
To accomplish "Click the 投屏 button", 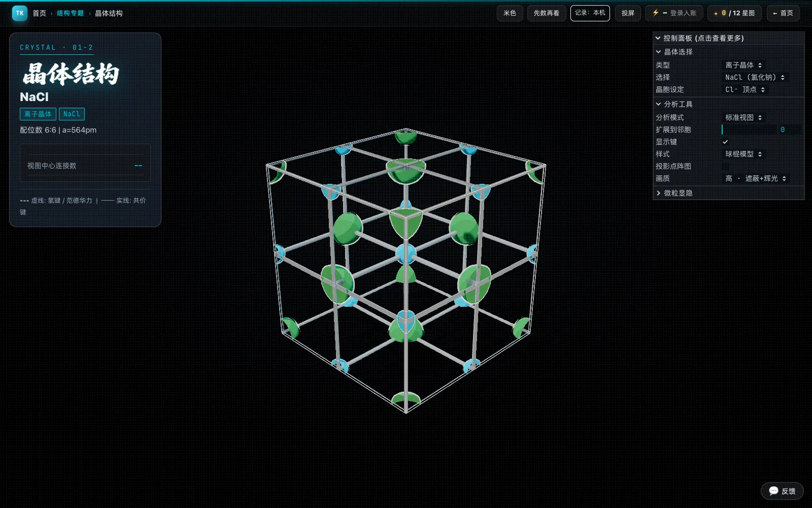I will coord(628,13).
